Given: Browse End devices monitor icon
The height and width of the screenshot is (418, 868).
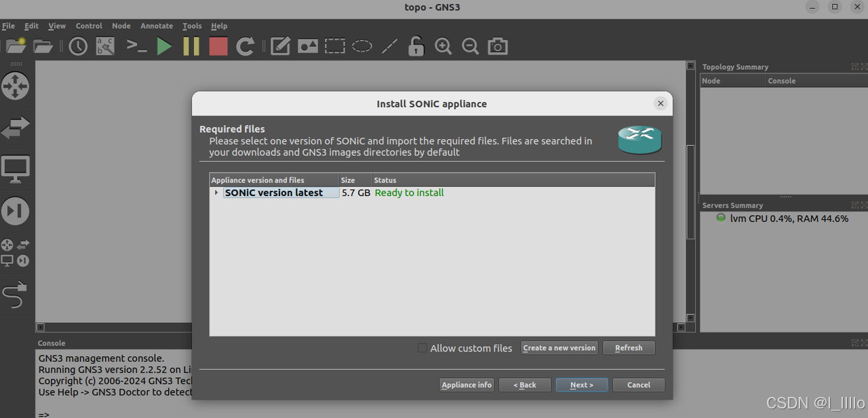Looking at the screenshot, I should (15, 170).
